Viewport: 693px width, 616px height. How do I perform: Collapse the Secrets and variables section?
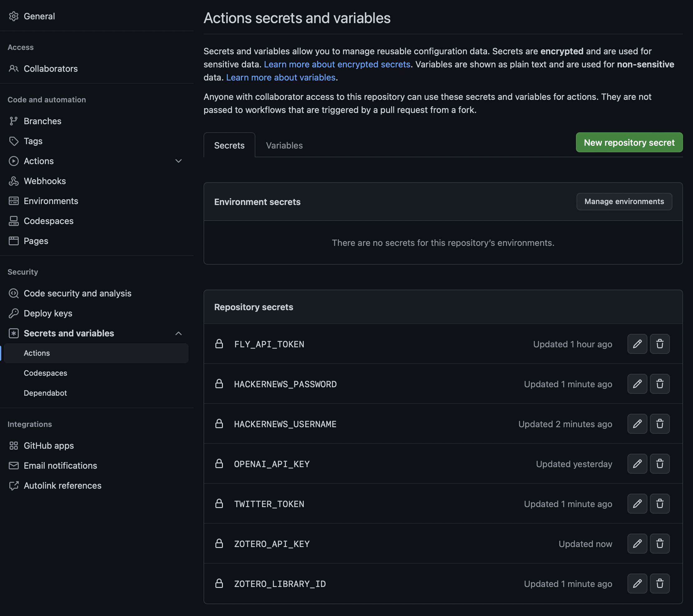(x=178, y=333)
